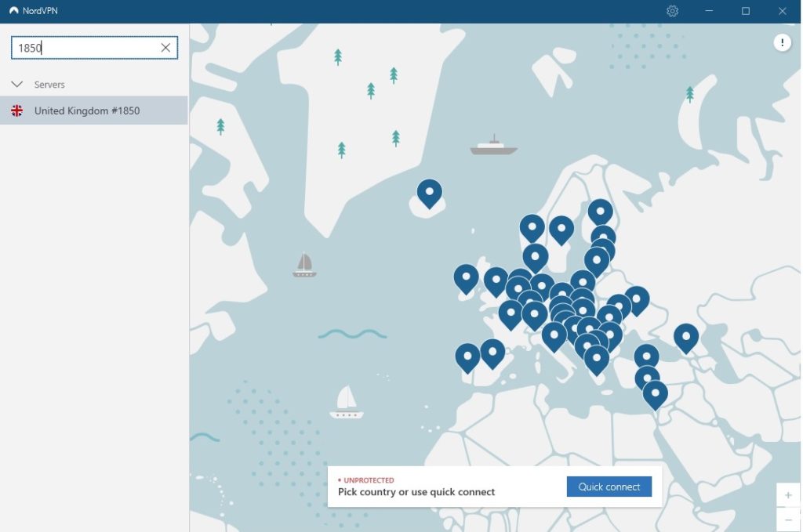Open the exclamation notification icon
The width and height of the screenshot is (803, 532).
[x=782, y=42]
